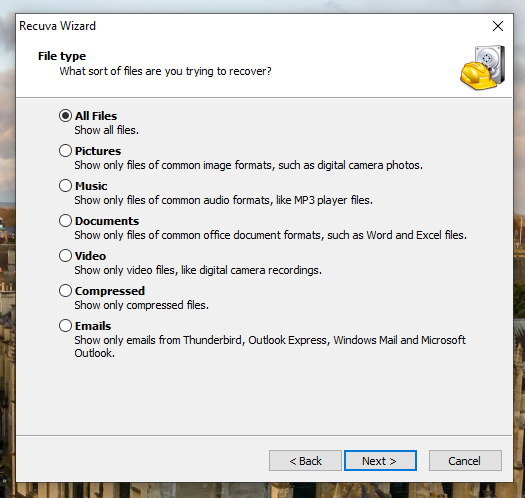Screen dimensions: 525x498
Task: Select the All Files radio button
Action: (65, 116)
